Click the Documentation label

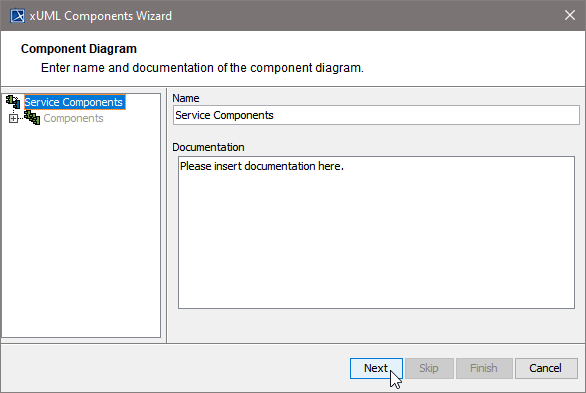click(208, 147)
